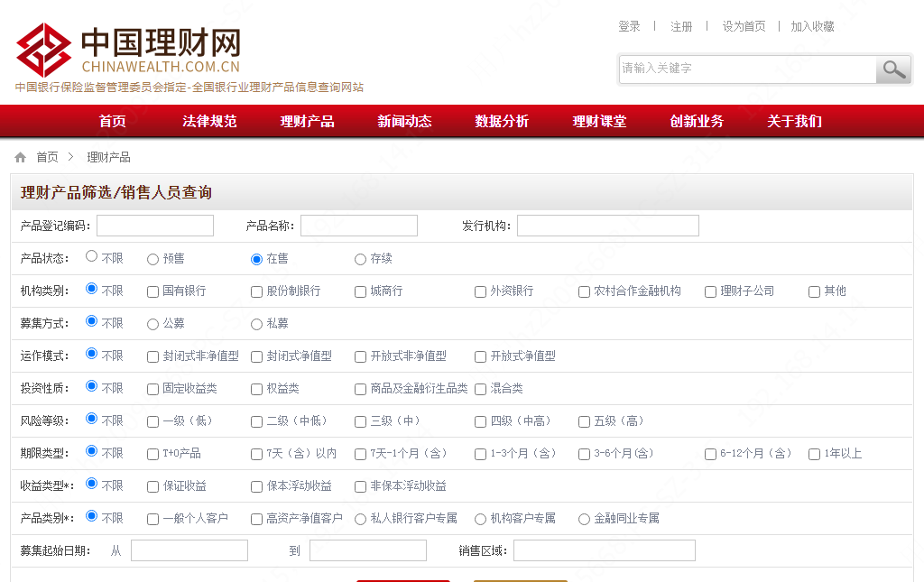Check 固定收益类 investment type
Screen dimensions: 924x582
click(x=152, y=389)
